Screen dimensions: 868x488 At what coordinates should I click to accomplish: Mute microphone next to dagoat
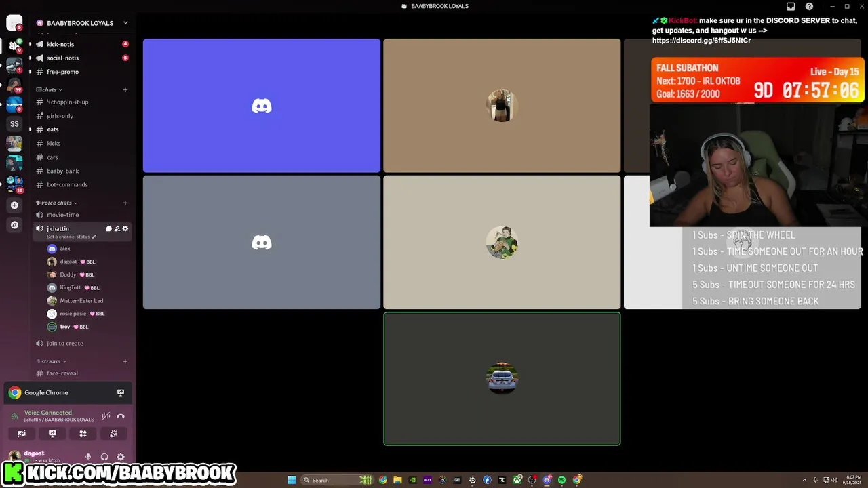coord(88,457)
